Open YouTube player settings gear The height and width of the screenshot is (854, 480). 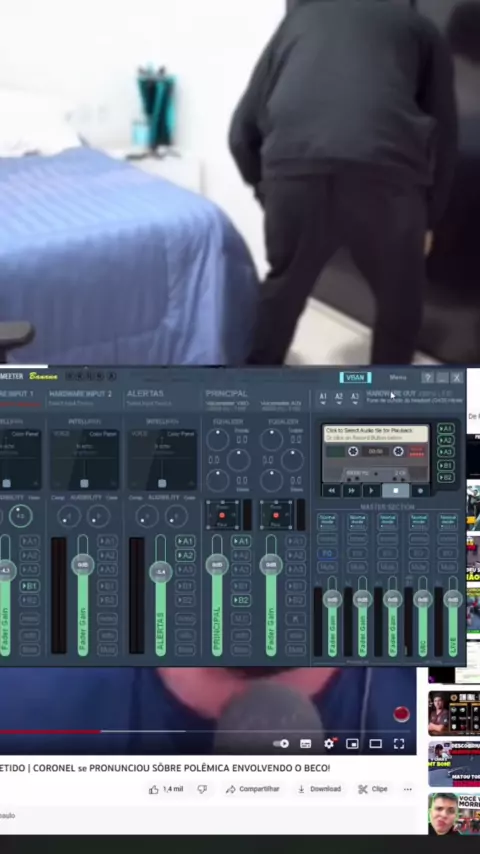pos(329,743)
